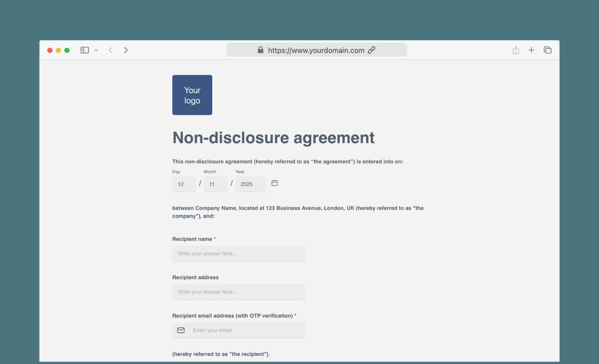This screenshot has height=364, width=599.
Task: Click the padlock icon in the address bar
Action: [260, 50]
